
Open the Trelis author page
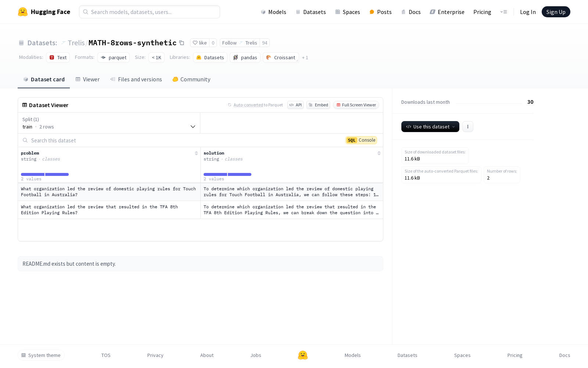pyautogui.click(x=76, y=43)
